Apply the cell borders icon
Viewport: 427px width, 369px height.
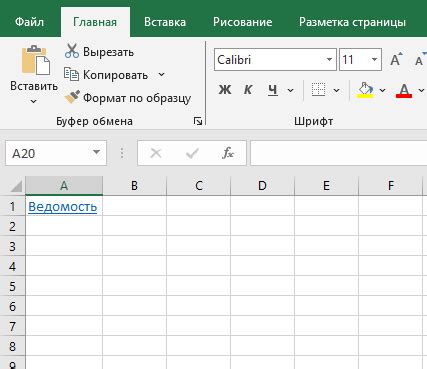tap(318, 90)
